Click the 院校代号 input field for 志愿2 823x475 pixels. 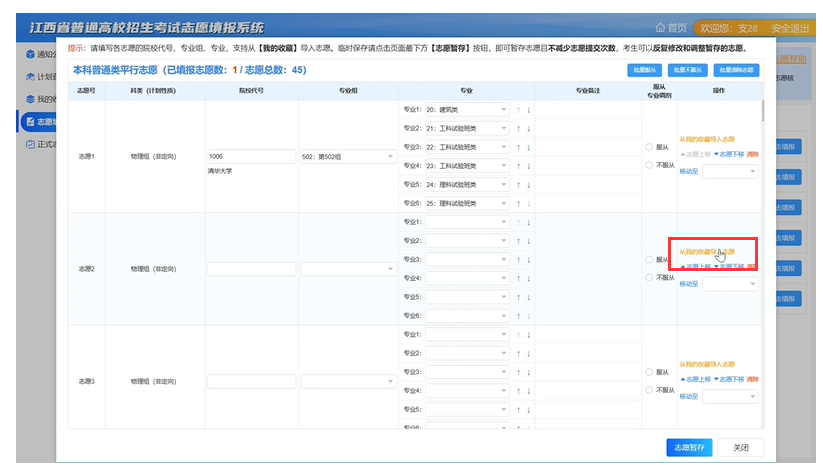click(251, 269)
